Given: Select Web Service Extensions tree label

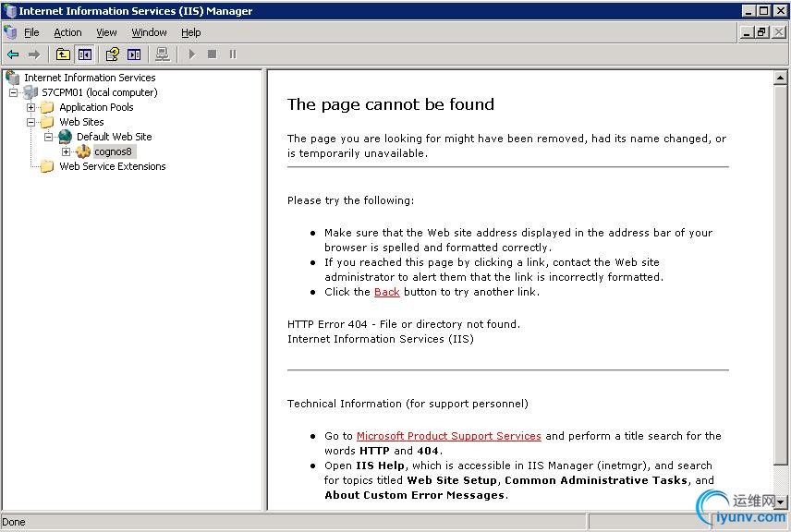Looking at the screenshot, I should tap(113, 166).
